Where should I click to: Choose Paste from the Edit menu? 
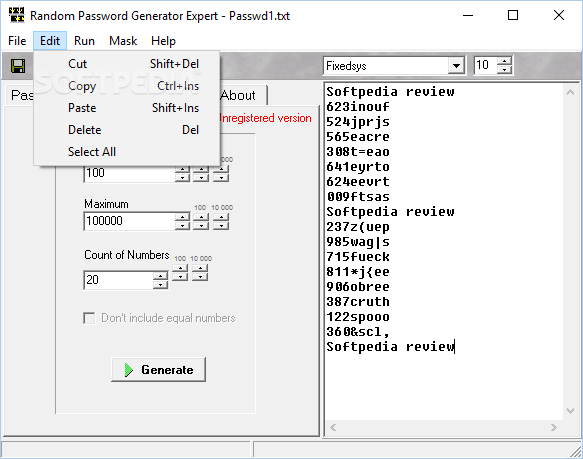point(127,107)
